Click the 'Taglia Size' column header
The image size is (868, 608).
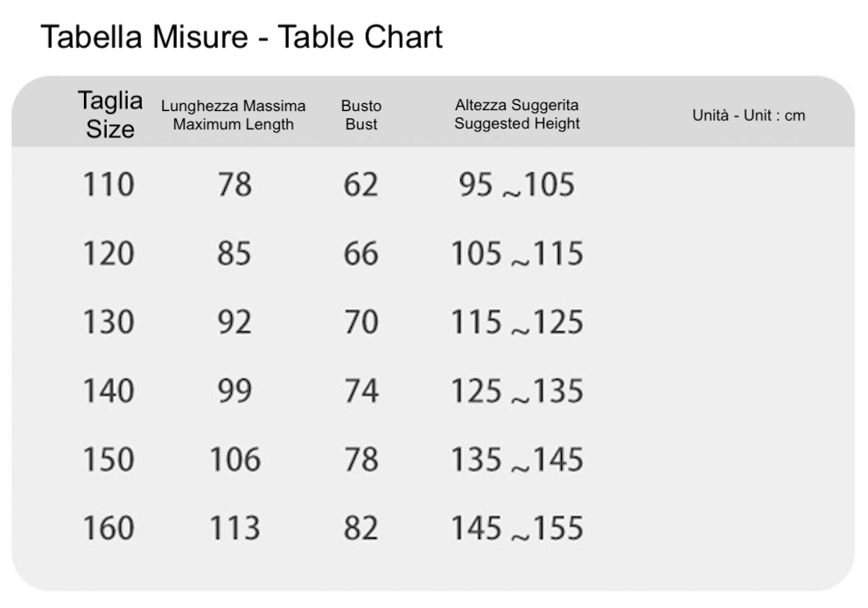pos(110,115)
